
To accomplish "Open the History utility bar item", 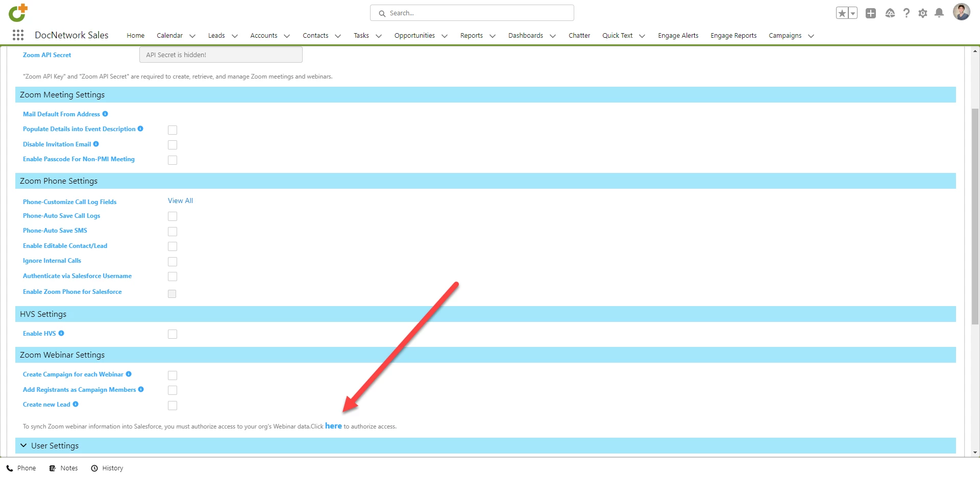I will coord(107,468).
